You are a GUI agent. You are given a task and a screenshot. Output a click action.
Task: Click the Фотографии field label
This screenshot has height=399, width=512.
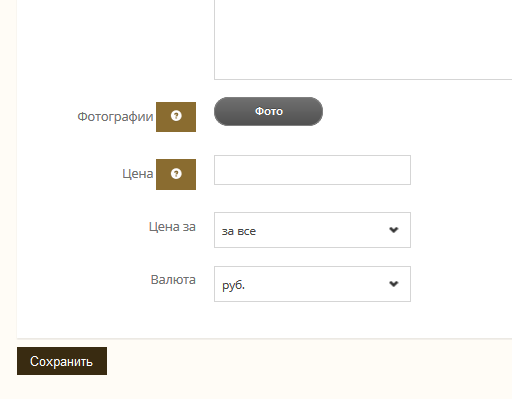[115, 117]
